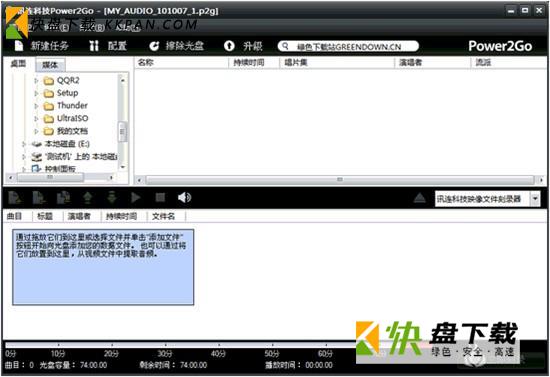
Task: Click the 擦除光盘 button label
Action: 185,46
